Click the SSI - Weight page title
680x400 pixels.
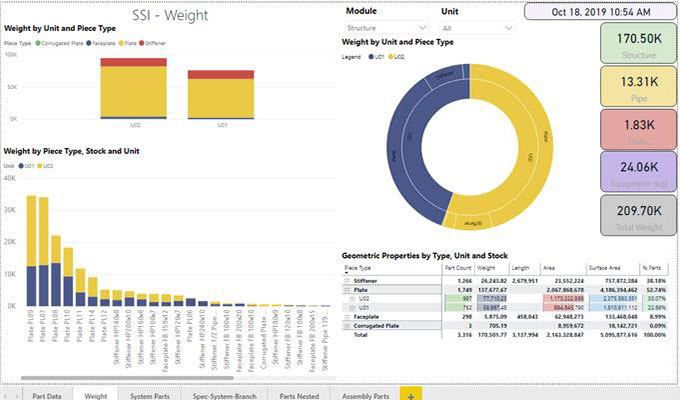click(x=170, y=15)
